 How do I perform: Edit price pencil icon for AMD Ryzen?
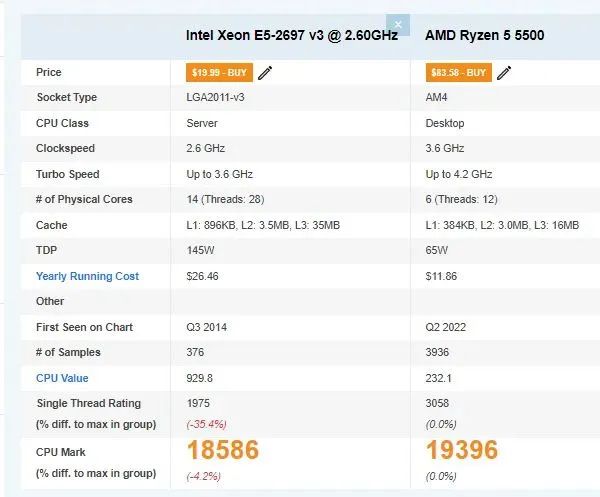(504, 73)
